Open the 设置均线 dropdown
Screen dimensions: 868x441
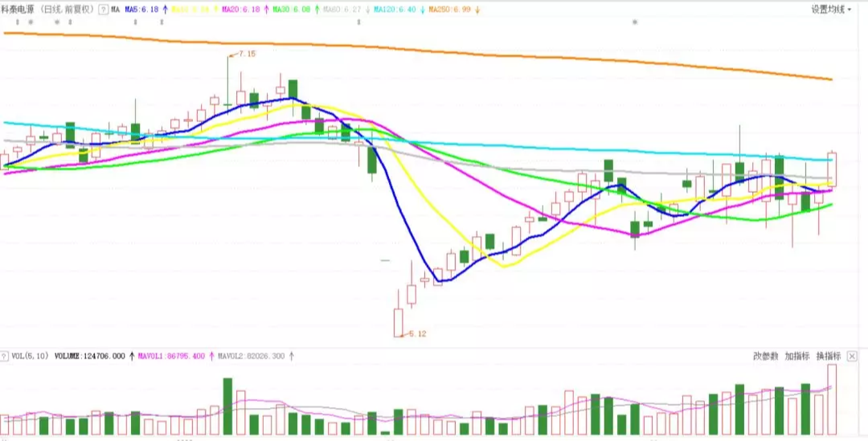832,10
